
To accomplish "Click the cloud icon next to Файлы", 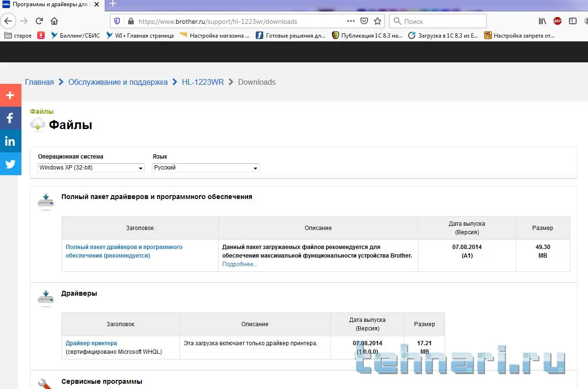I will coord(38,125).
